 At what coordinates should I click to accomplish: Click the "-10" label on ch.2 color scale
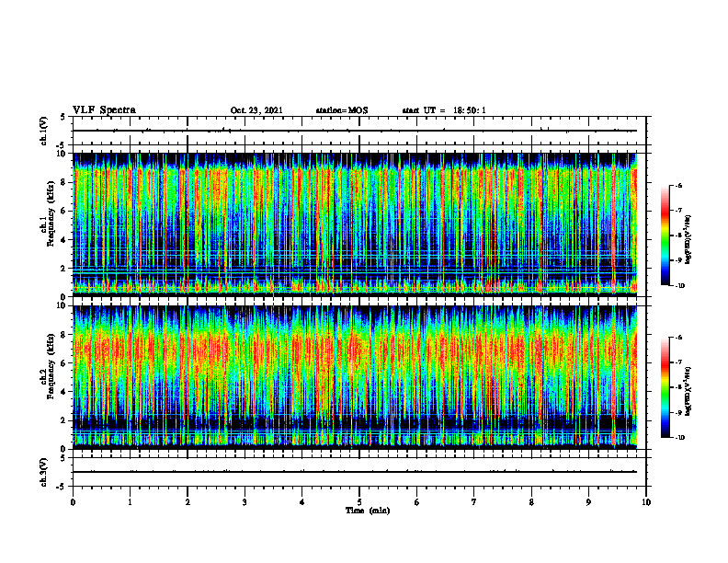click(x=679, y=438)
